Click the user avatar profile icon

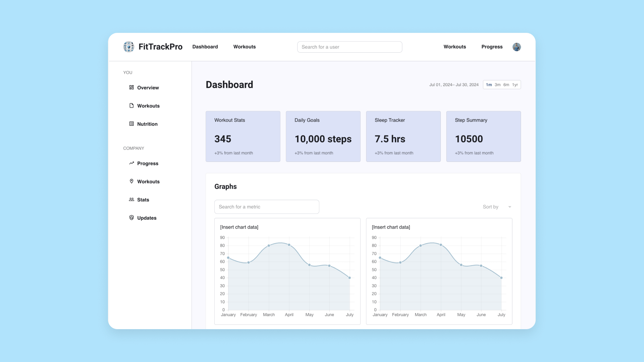517,47
